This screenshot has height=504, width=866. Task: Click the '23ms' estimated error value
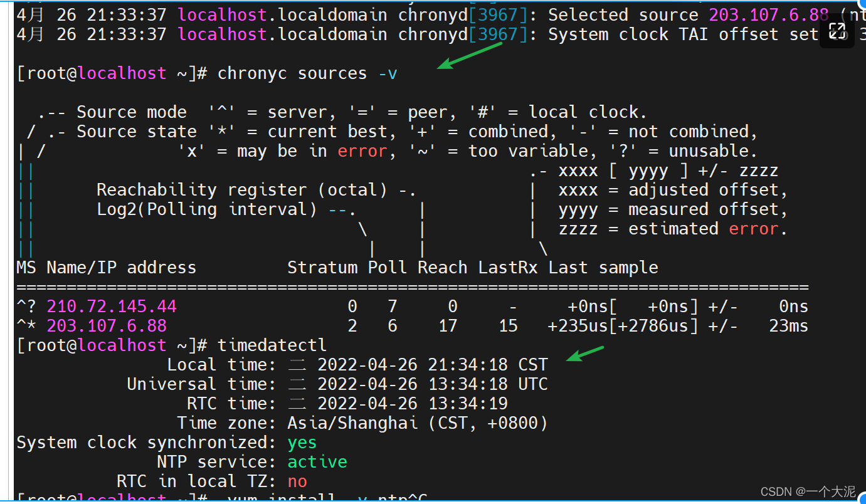pos(789,326)
